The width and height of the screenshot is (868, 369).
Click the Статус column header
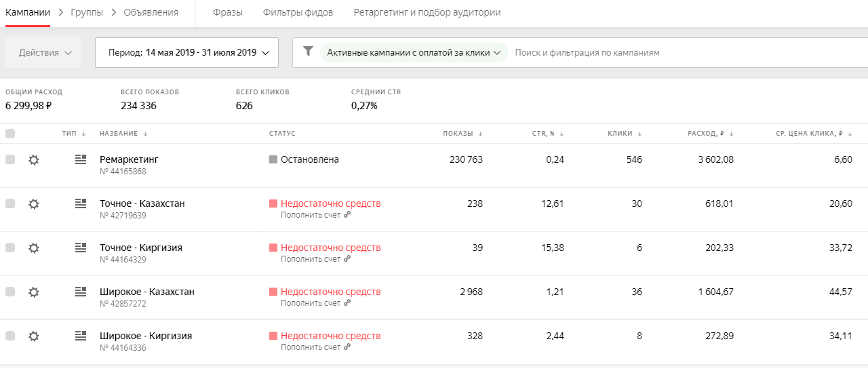tap(282, 134)
